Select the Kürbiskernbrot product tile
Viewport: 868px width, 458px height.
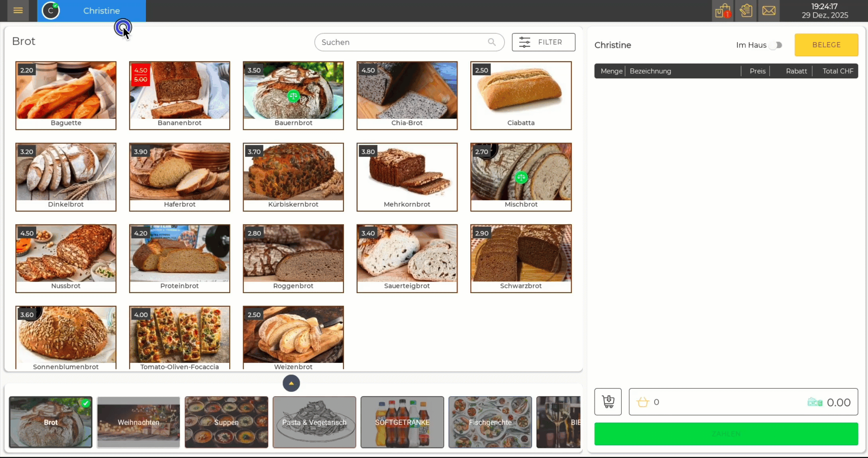click(x=293, y=177)
